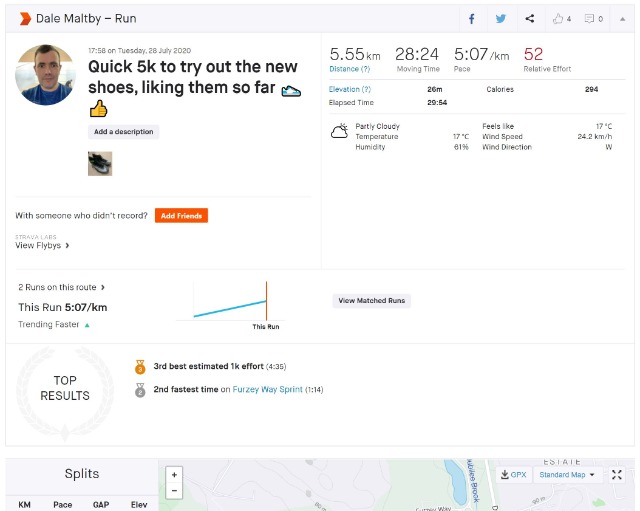
Task: Click View Matched Runs button
Action: [x=371, y=301]
